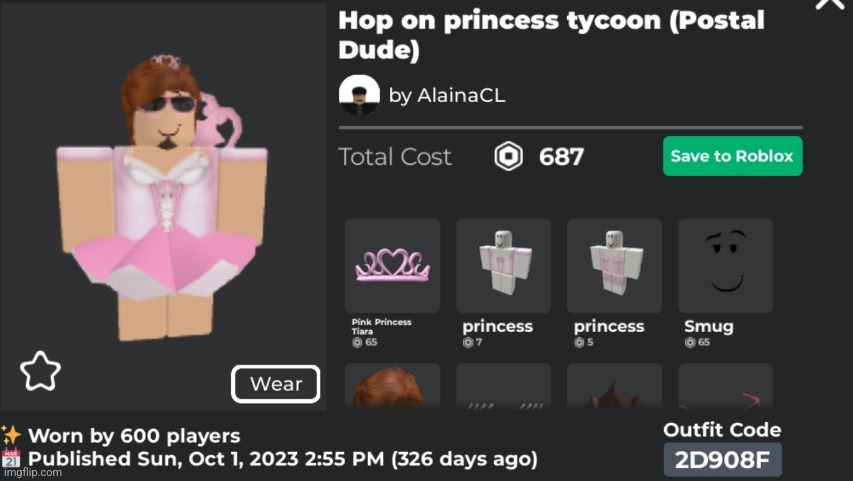Click the sparkle icon beside Worn by
853x481 pixels.
[x=10, y=435]
